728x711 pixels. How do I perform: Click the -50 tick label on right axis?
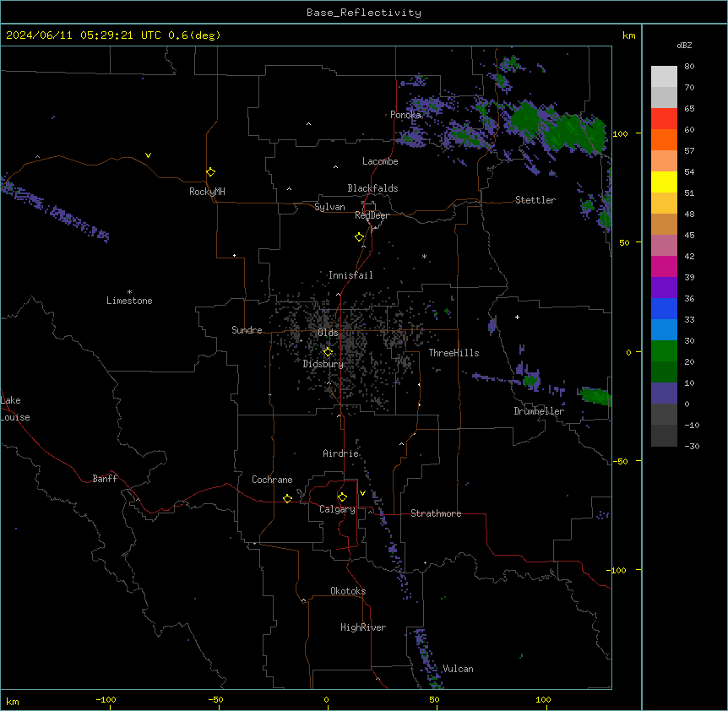(x=621, y=461)
